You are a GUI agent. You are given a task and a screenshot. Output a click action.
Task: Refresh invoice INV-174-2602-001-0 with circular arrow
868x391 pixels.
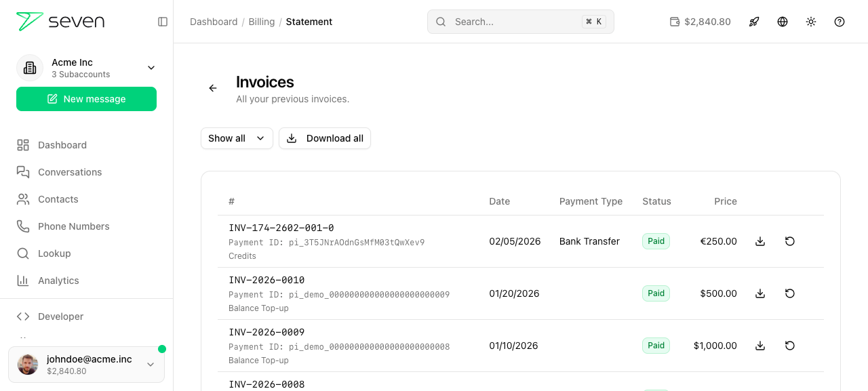[x=790, y=241]
